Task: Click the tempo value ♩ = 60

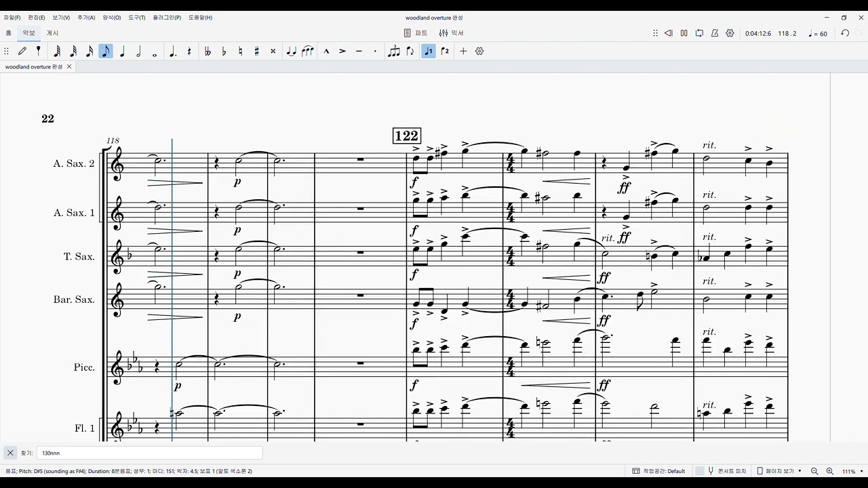Action: point(818,33)
